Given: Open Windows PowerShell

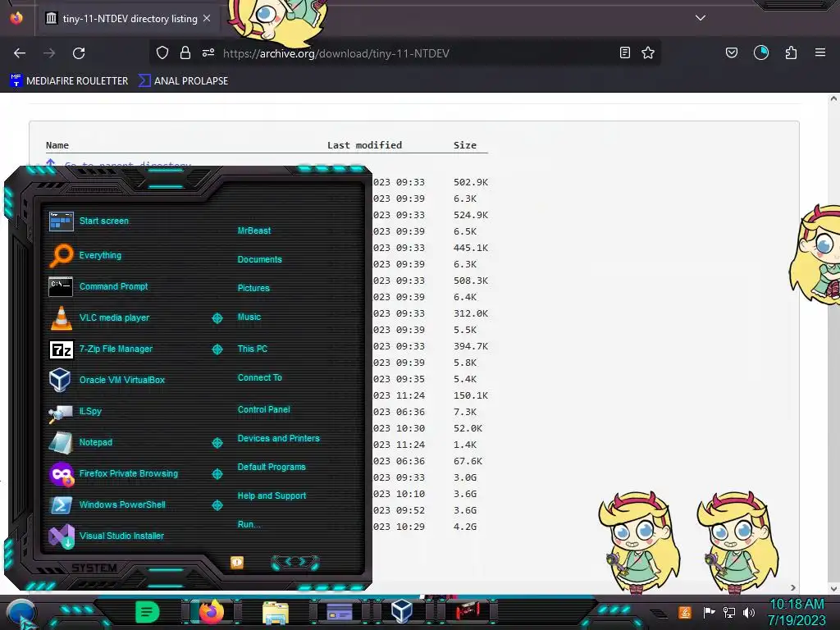Looking at the screenshot, I should tap(107, 504).
